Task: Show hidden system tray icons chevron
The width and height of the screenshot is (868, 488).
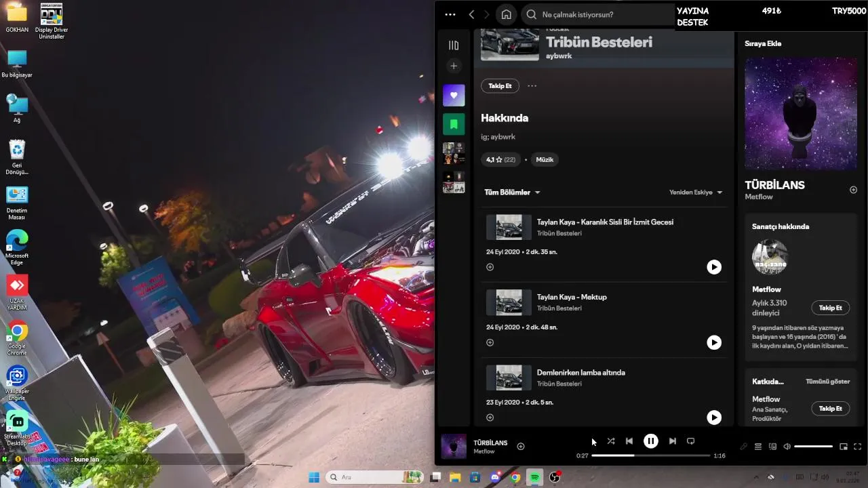Action: [x=756, y=477]
